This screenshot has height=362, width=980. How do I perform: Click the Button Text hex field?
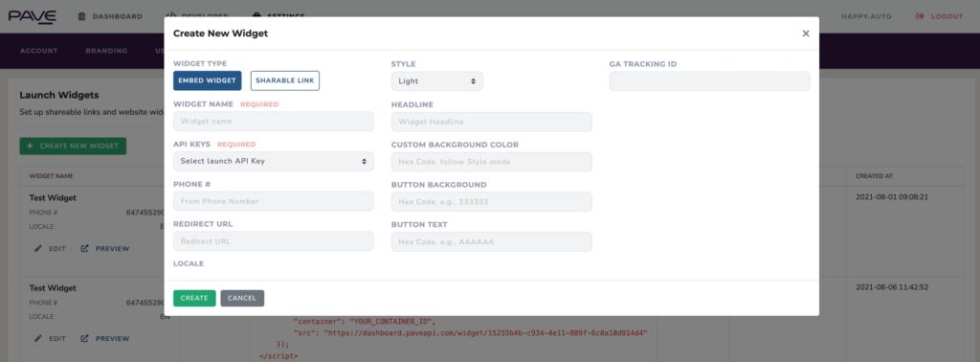point(491,242)
